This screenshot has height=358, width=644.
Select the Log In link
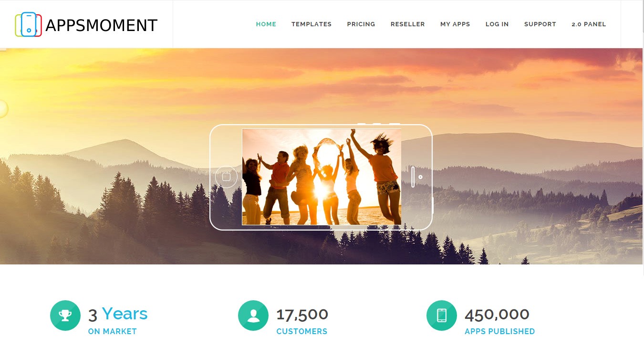[497, 24]
